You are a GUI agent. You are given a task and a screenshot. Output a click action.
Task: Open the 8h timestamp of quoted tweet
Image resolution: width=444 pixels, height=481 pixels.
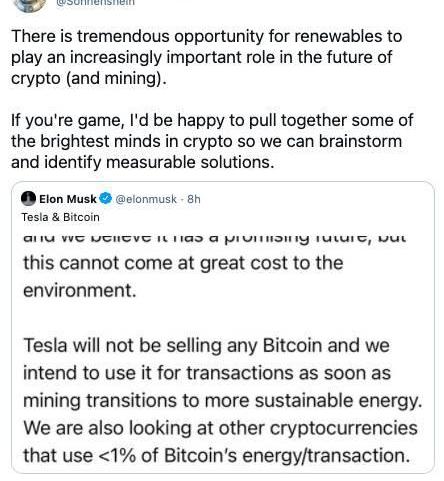pyautogui.click(x=194, y=199)
